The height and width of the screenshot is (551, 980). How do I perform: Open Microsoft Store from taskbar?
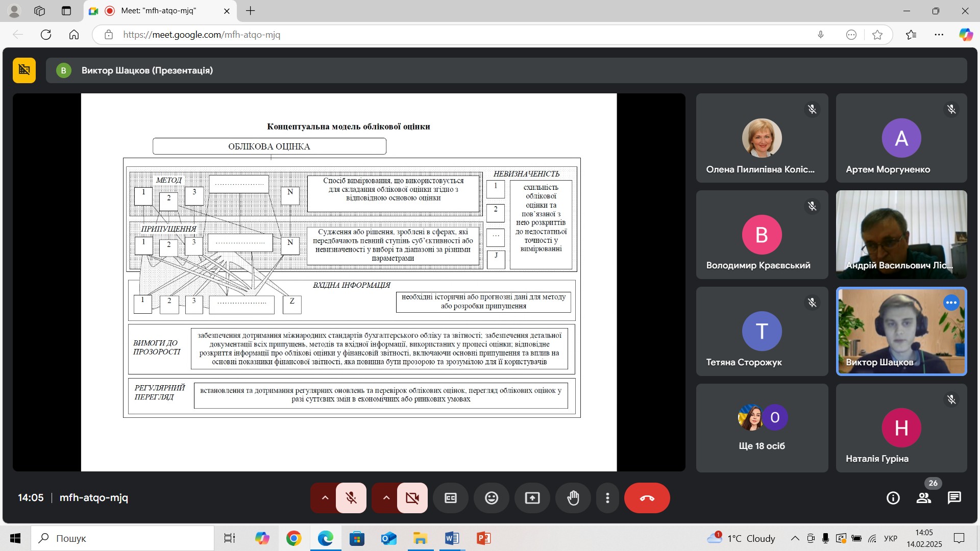(x=357, y=538)
